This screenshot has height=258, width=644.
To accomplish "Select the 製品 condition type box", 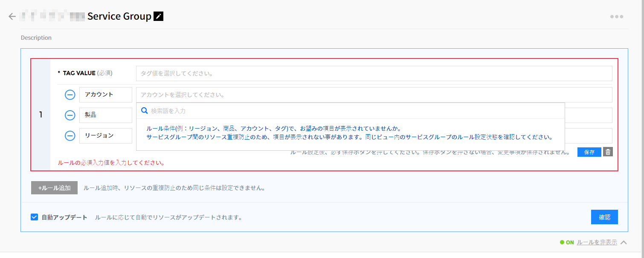I will pos(105,115).
